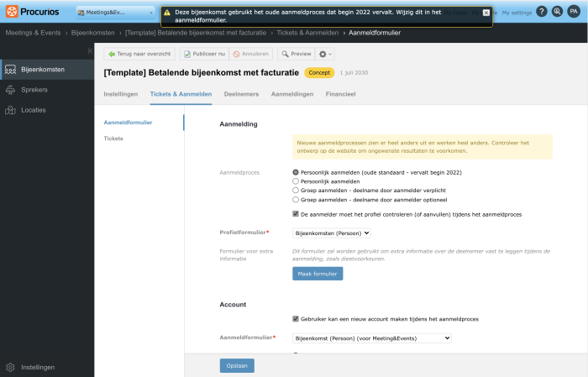
Task: Click the Bijeenkomsten sidebar icon
Action: coord(10,70)
